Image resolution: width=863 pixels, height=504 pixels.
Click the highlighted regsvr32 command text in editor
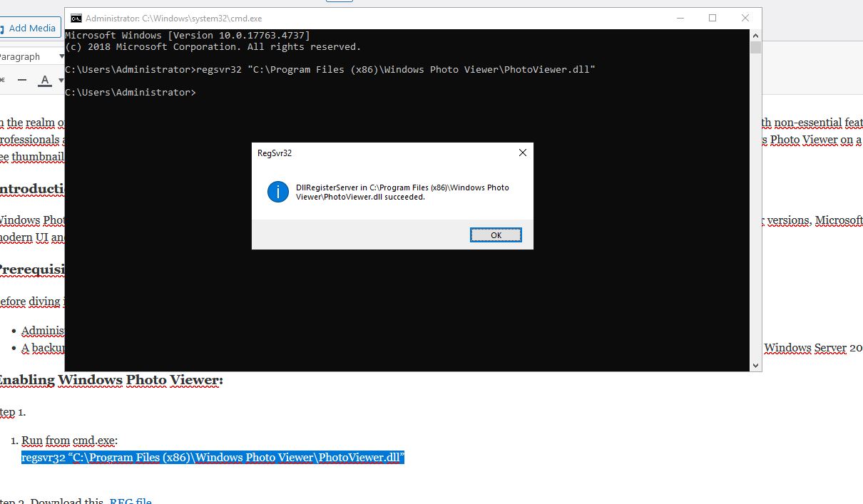(x=213, y=458)
